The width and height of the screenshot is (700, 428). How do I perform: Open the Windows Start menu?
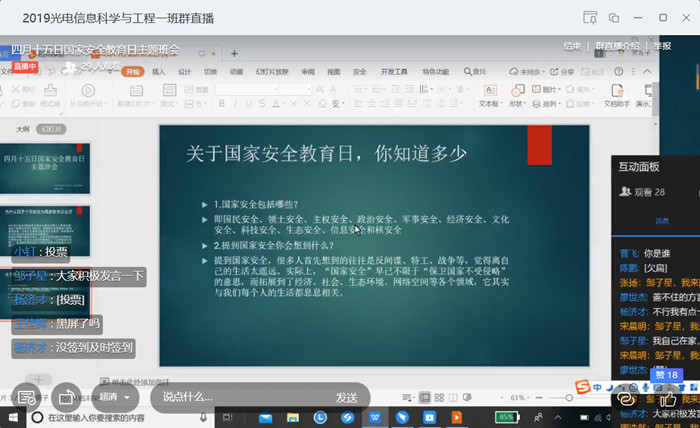click(x=12, y=418)
